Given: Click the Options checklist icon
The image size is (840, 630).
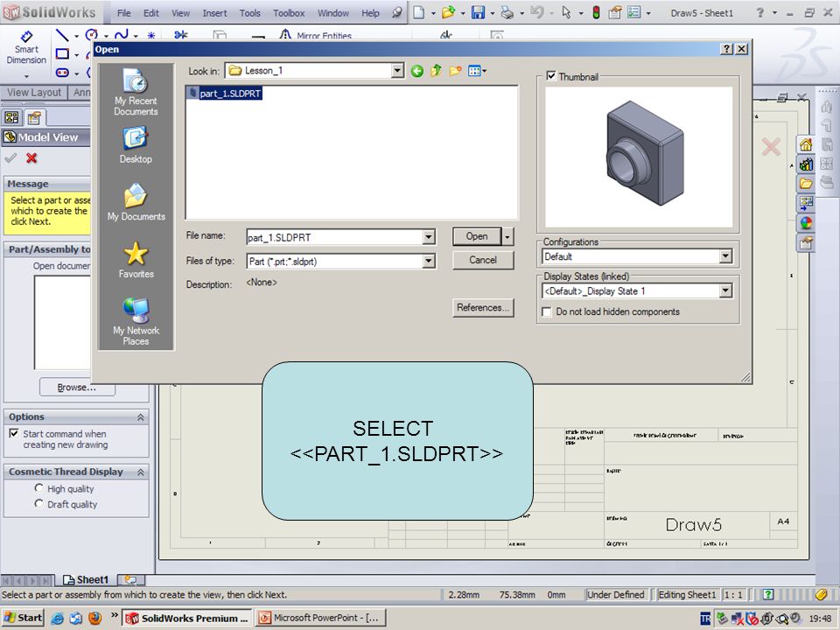Looking at the screenshot, I should [633, 12].
